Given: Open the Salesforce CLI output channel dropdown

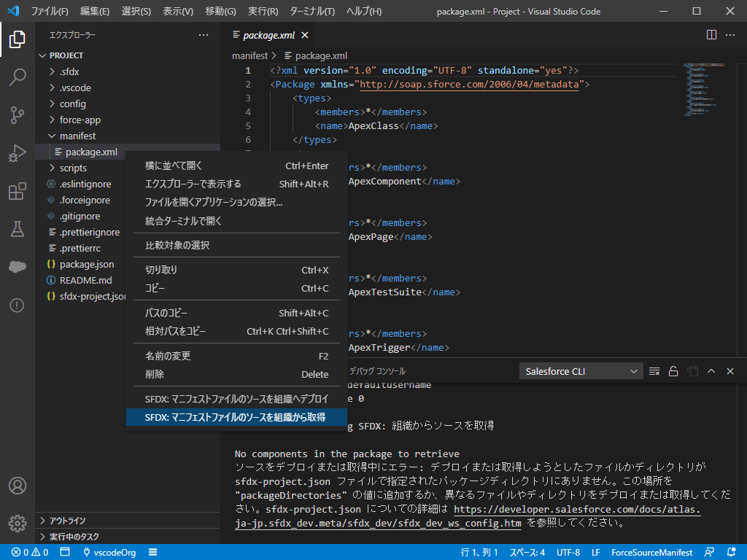Looking at the screenshot, I should click(x=581, y=370).
